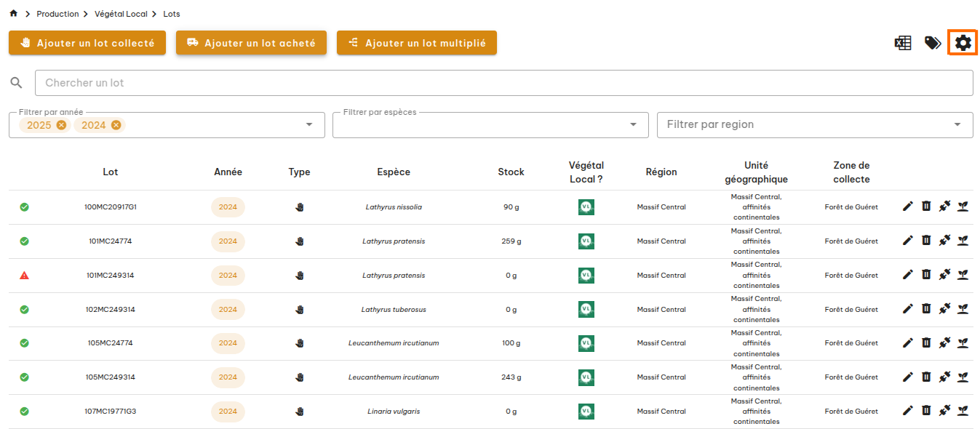The height and width of the screenshot is (429, 980).
Task: Click Ajouter un lot collecté button
Action: [87, 43]
